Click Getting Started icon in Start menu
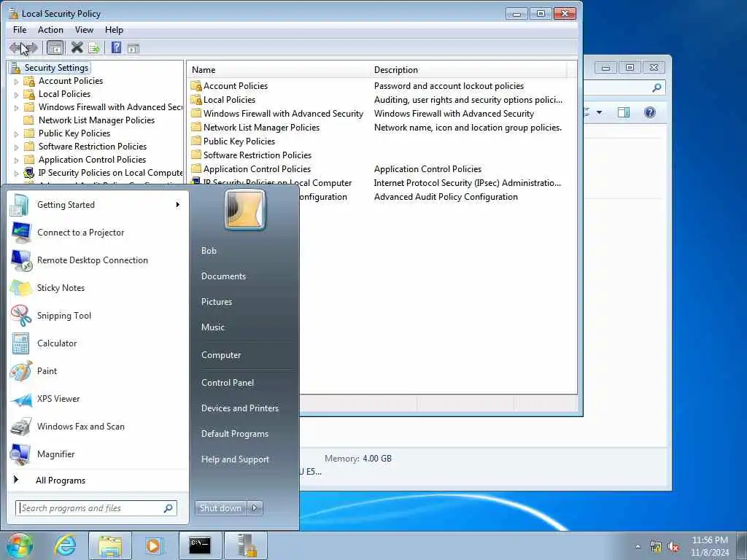Screen dimensions: 747x560 point(20,205)
